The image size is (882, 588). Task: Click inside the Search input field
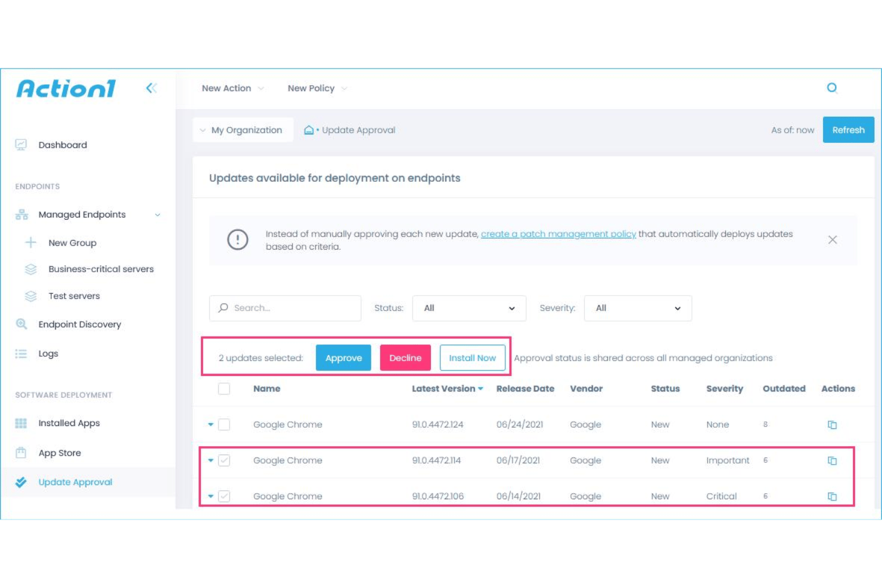coord(285,308)
